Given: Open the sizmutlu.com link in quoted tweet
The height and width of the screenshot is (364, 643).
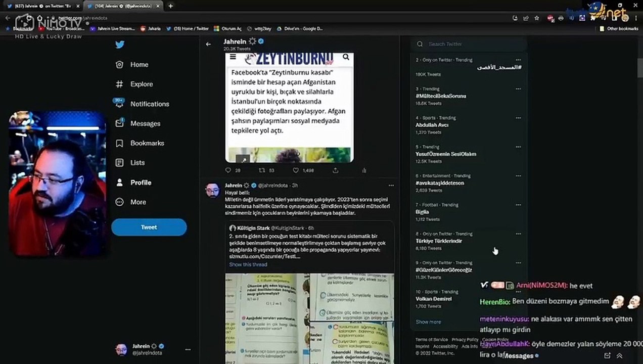Looking at the screenshot, I should (264, 256).
